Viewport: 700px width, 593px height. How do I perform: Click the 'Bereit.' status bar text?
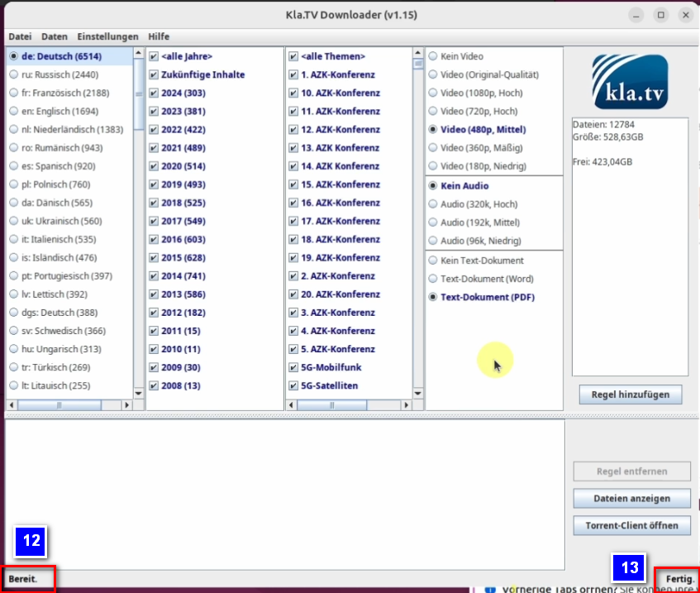coord(23,579)
